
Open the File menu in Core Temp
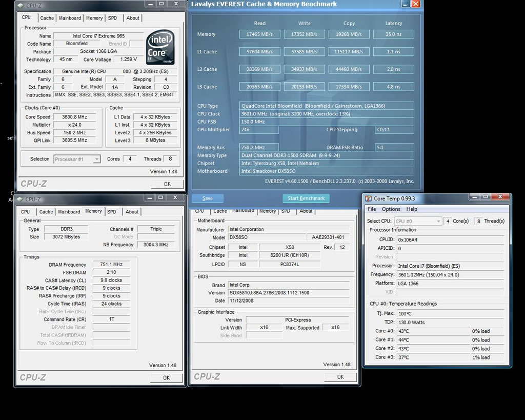tap(372, 209)
